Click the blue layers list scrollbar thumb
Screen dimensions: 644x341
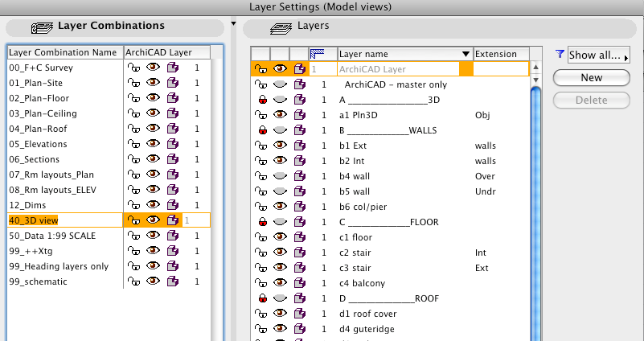tap(535, 214)
